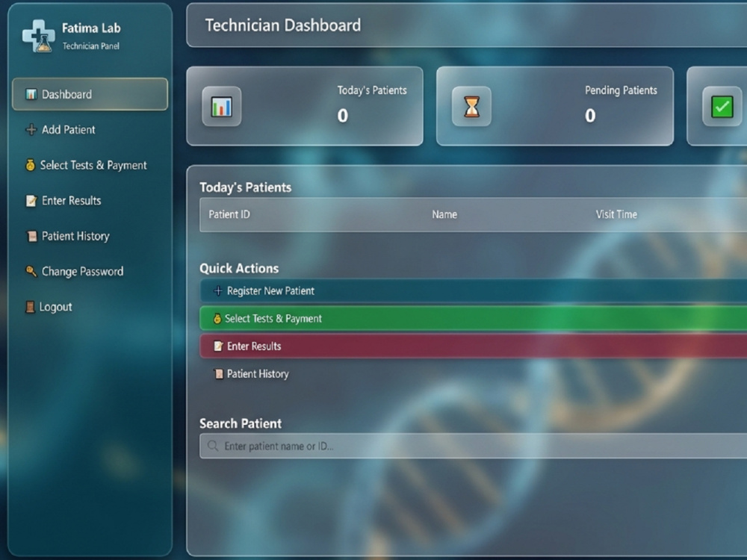Click green Select Tests & Payment button
Viewport: 747px width, 560px height.
(x=473, y=319)
